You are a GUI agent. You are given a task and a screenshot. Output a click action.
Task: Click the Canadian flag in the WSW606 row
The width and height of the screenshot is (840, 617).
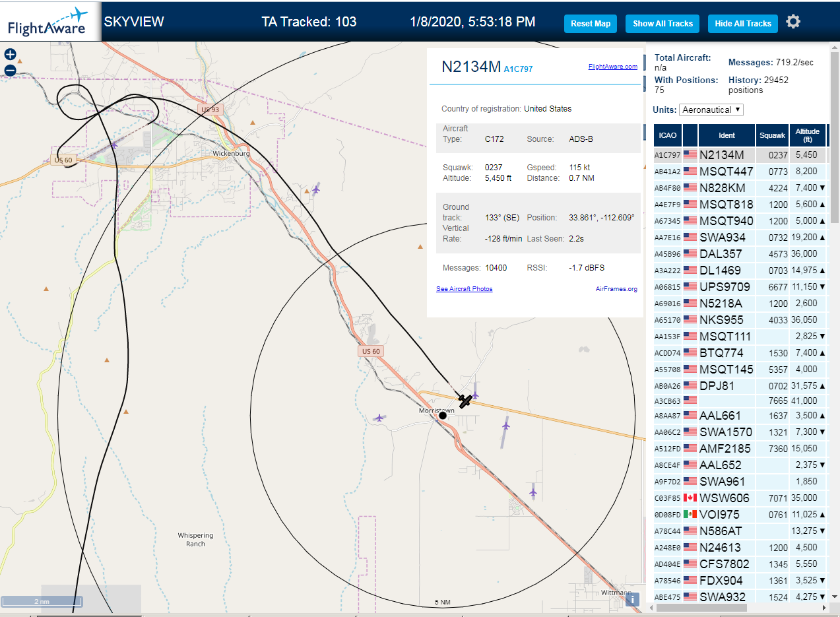tap(690, 498)
